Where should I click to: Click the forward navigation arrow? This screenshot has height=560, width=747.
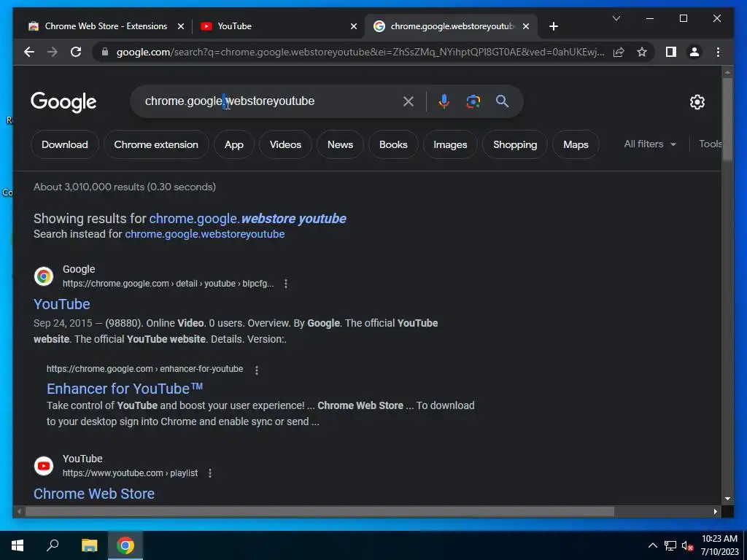pos(53,52)
